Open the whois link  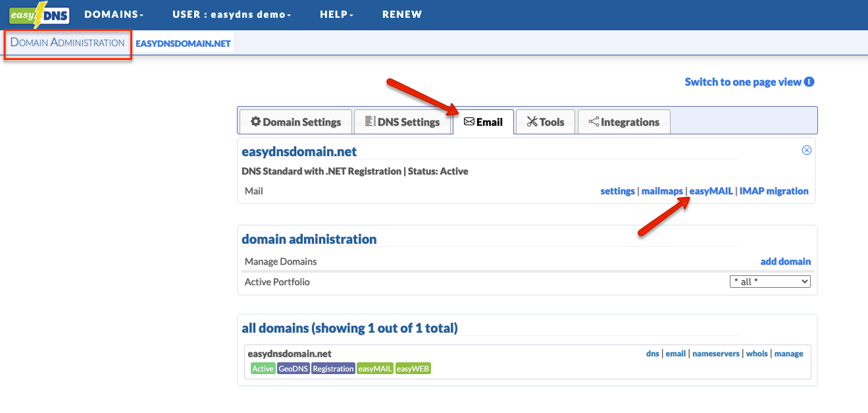[x=757, y=354]
